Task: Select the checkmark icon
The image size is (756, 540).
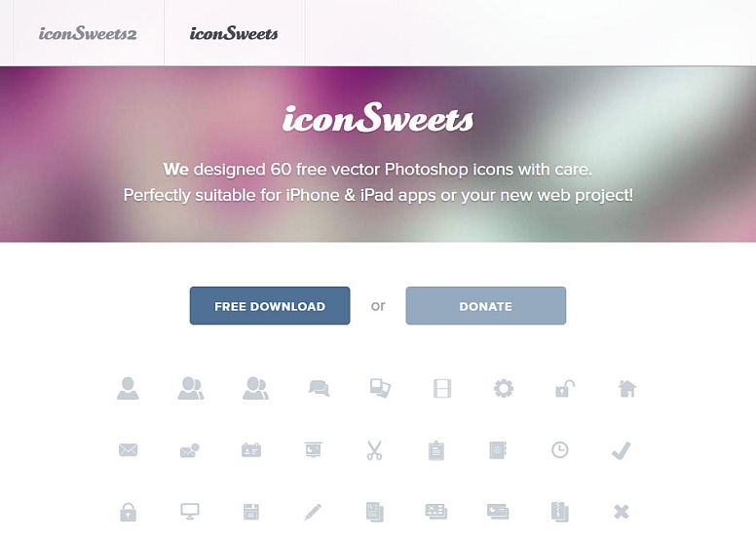Action: [x=621, y=450]
